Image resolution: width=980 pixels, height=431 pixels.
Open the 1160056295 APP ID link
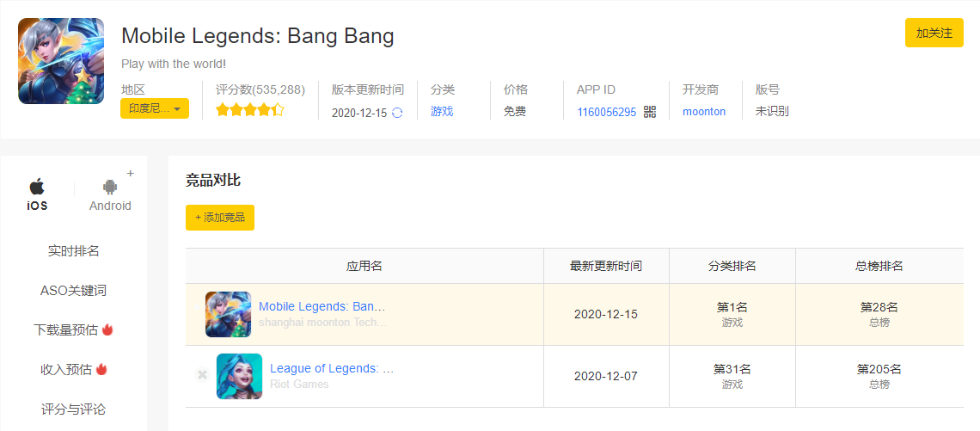point(607,112)
